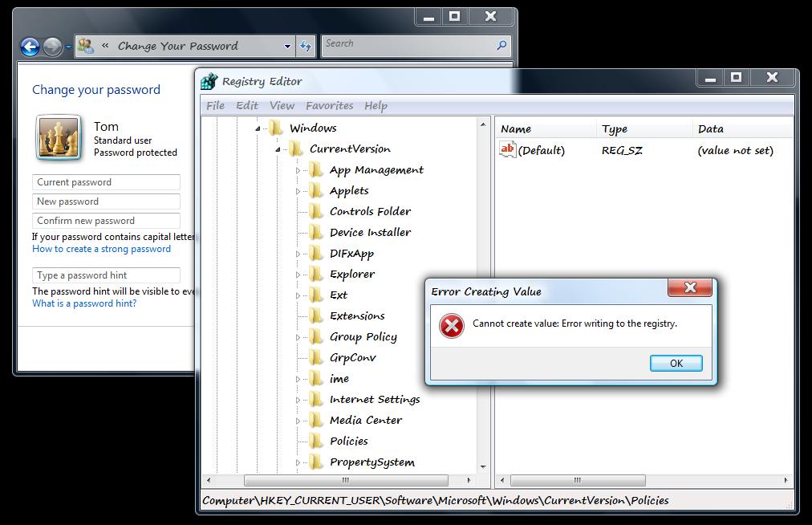812x525 pixels.
Task: Click the 'Type a password hint' field
Action: [106, 275]
